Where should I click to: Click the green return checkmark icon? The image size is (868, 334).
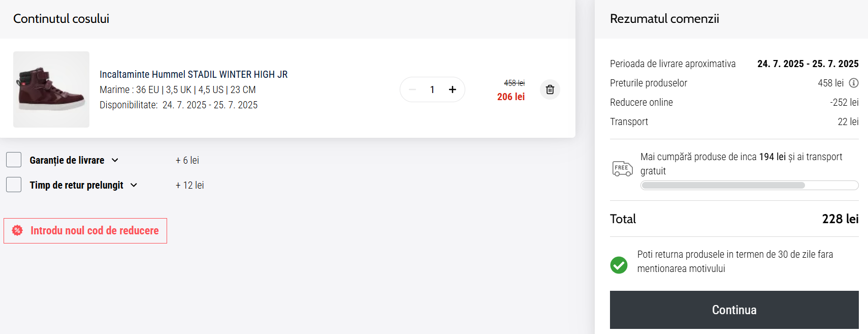[x=619, y=265]
